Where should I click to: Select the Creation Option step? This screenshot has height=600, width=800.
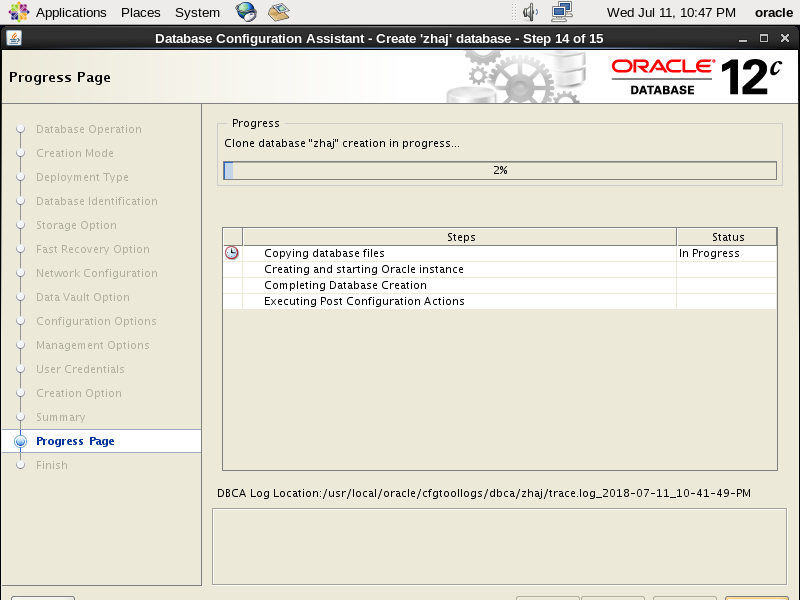(79, 393)
